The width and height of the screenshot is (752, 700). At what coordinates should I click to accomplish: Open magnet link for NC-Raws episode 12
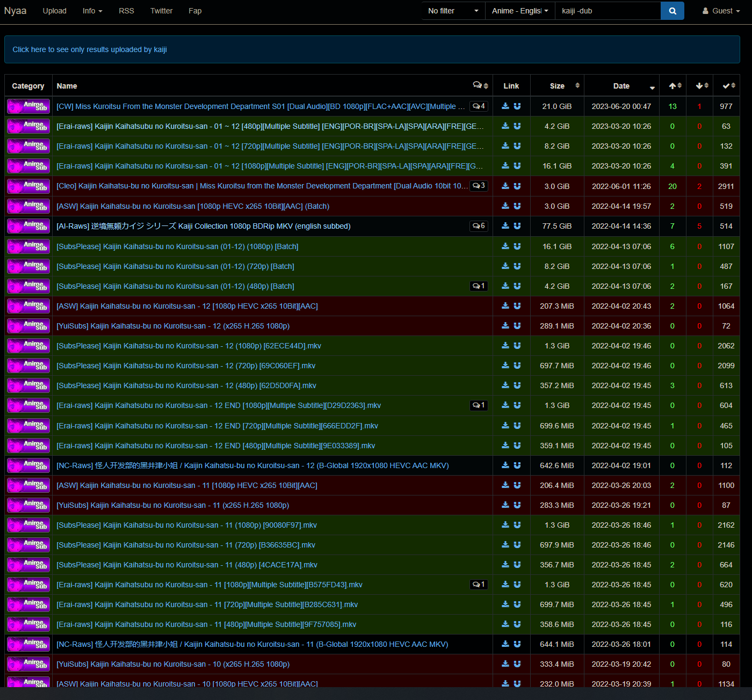[x=517, y=465]
